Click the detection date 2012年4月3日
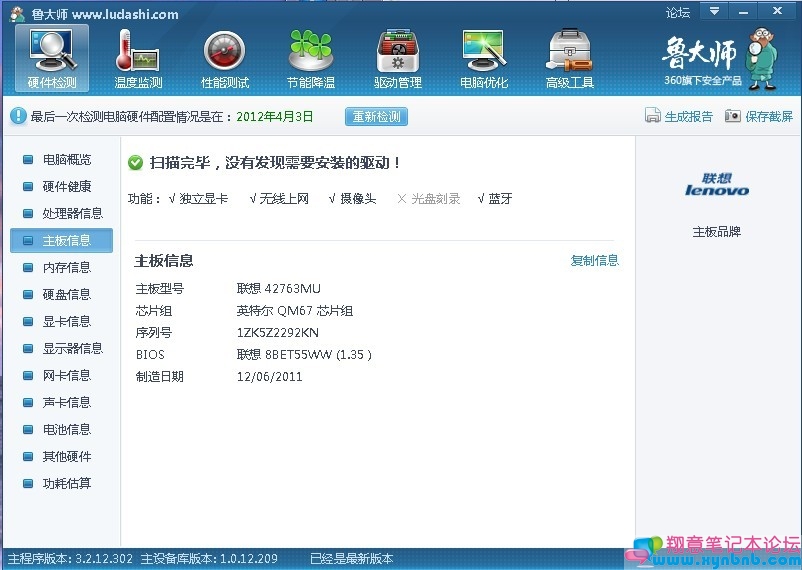 (x=275, y=117)
